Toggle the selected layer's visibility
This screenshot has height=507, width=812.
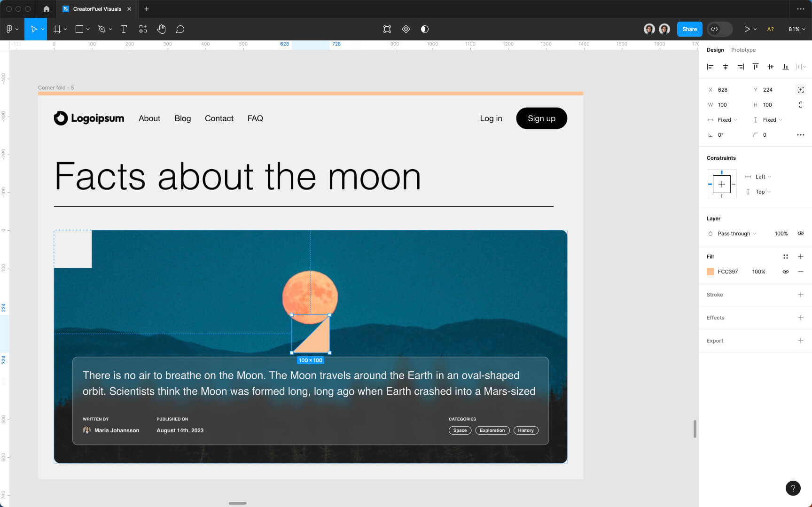[801, 234]
